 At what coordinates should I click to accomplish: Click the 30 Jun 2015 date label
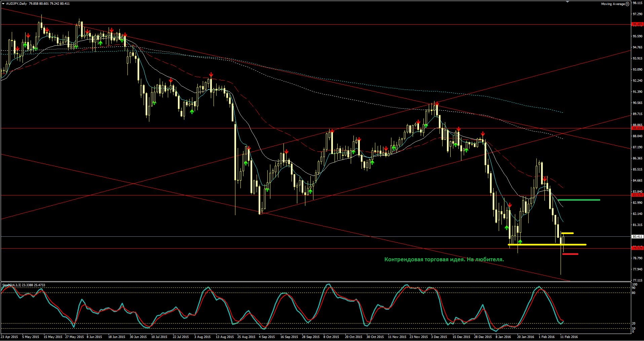(x=138, y=337)
